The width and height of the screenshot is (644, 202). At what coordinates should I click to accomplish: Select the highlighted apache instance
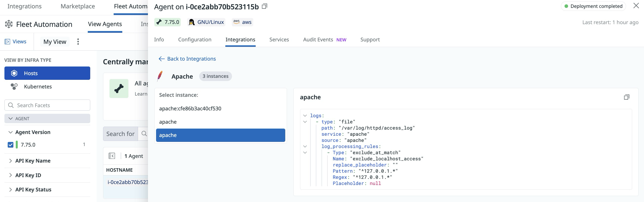click(x=220, y=135)
